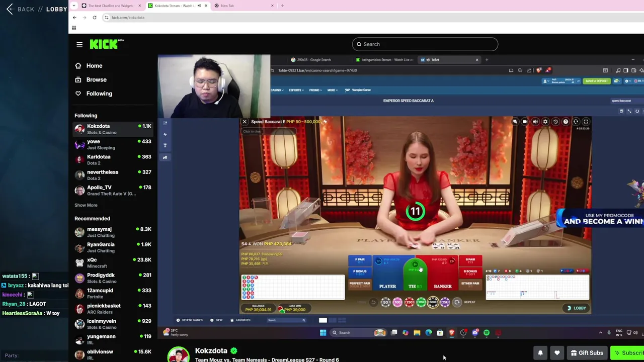644x362 pixels.
Task: Open xQc recommended channel
Action: click(x=113, y=263)
